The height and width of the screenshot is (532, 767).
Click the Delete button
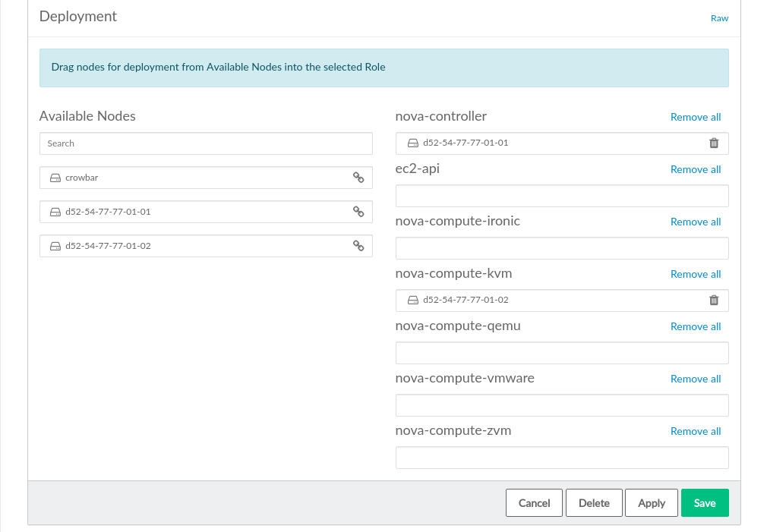tap(594, 503)
